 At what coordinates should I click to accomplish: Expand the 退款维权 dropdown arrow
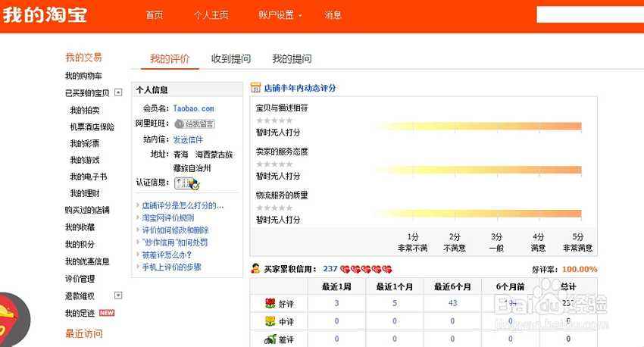click(x=118, y=295)
